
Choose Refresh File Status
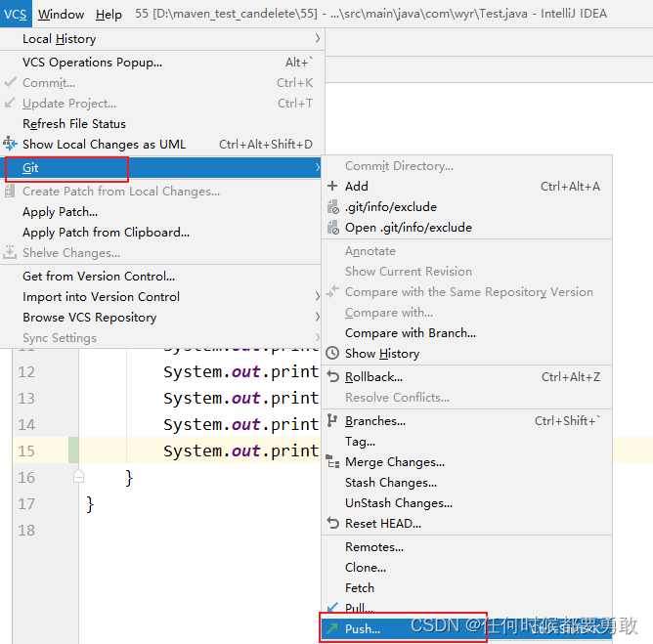coord(161,124)
